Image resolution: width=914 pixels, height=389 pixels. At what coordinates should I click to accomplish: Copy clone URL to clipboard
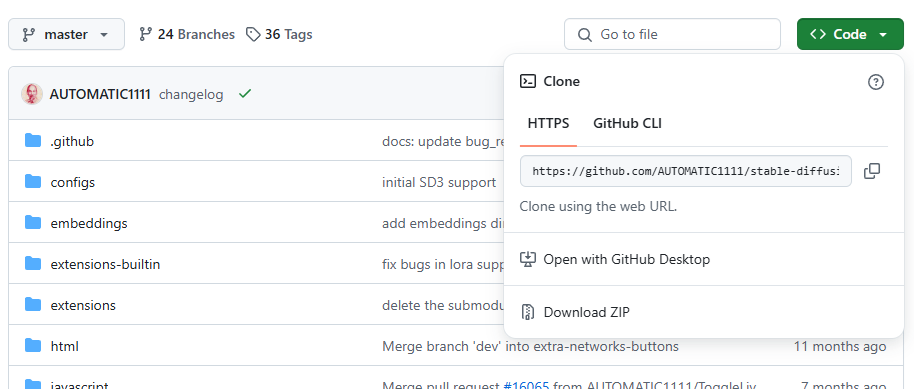coord(872,171)
